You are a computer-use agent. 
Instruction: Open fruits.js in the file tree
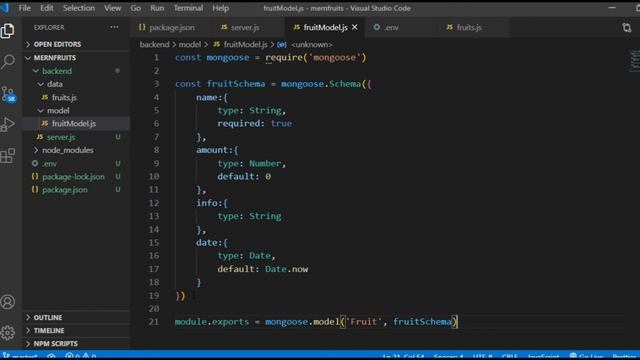click(x=64, y=97)
